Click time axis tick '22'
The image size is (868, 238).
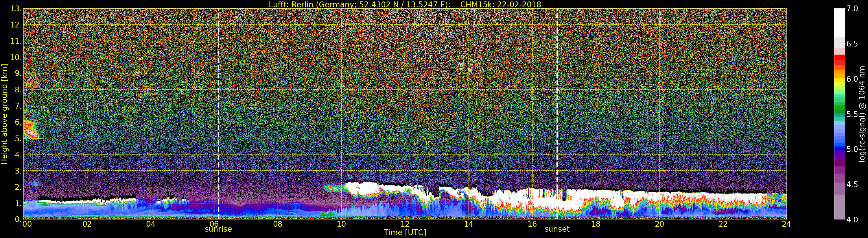point(723,224)
